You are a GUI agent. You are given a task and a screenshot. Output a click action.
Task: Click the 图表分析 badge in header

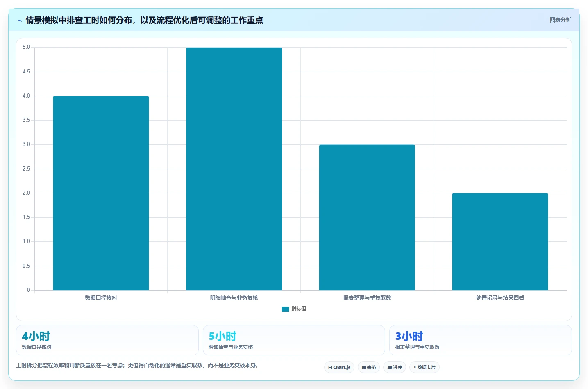[x=560, y=20]
